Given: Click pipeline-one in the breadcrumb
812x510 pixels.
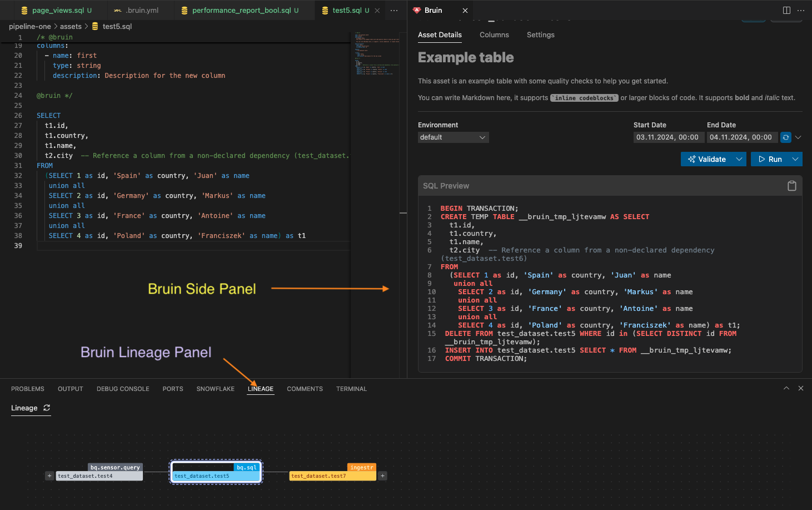Looking at the screenshot, I should (30, 26).
